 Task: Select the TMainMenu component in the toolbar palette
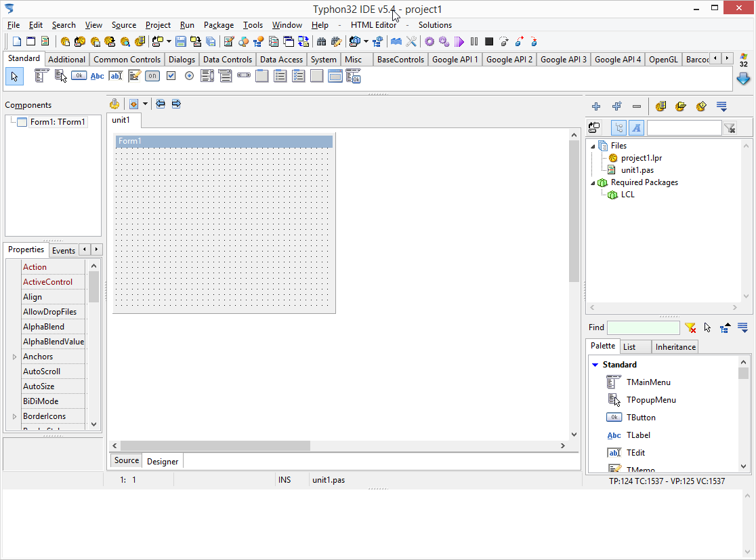point(41,76)
